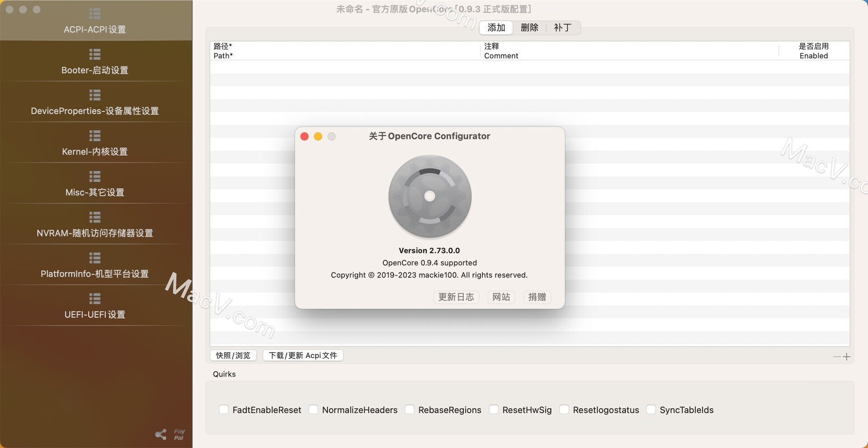Click the share icon in the sidebar

click(161, 434)
